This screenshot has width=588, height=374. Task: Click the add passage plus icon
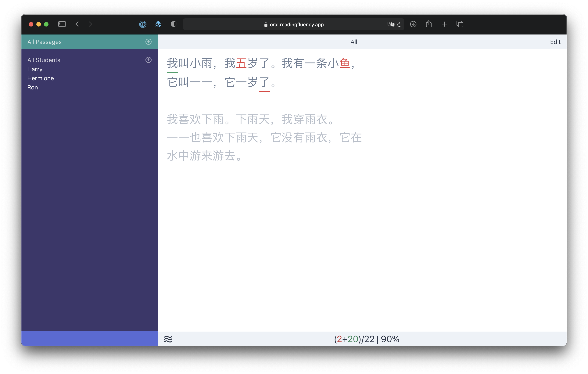click(x=148, y=42)
